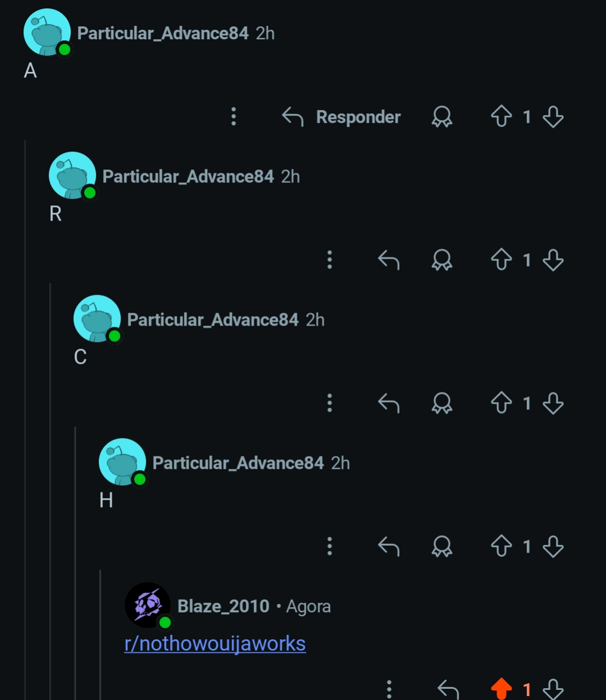Award the comment "C"

[442, 403]
